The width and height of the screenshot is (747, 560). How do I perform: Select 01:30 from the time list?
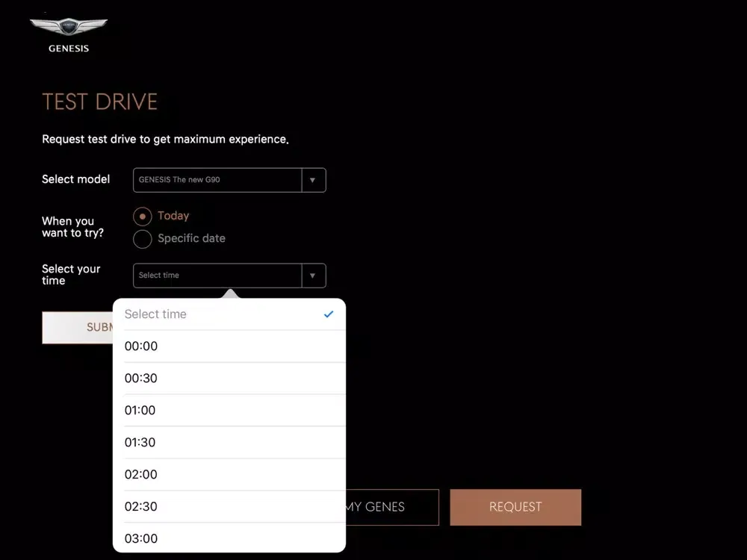(229, 442)
